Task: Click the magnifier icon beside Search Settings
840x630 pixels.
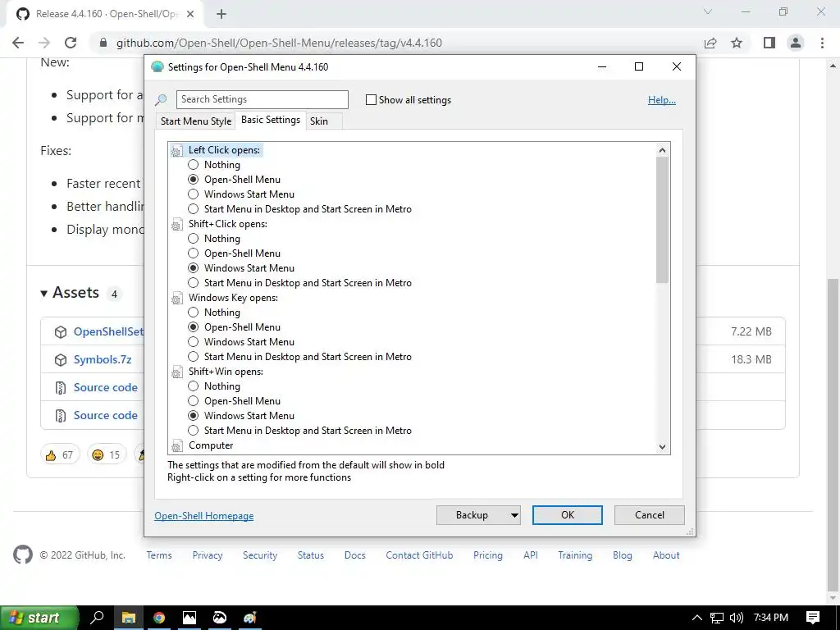Action: (x=161, y=99)
